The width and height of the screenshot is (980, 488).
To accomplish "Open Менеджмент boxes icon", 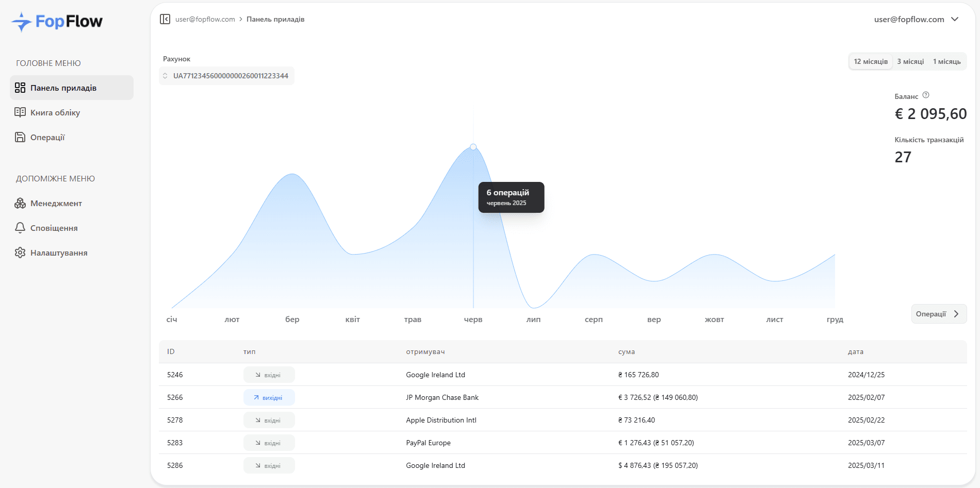I will [20, 203].
